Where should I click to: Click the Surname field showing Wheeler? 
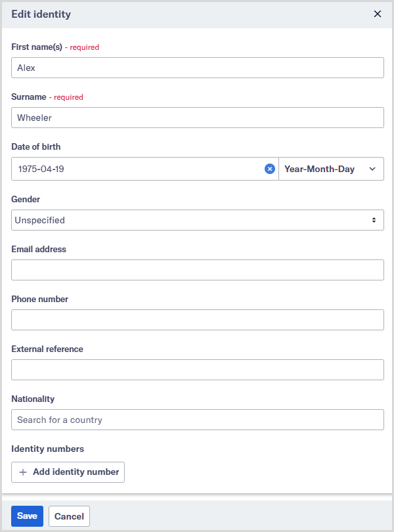(197, 118)
